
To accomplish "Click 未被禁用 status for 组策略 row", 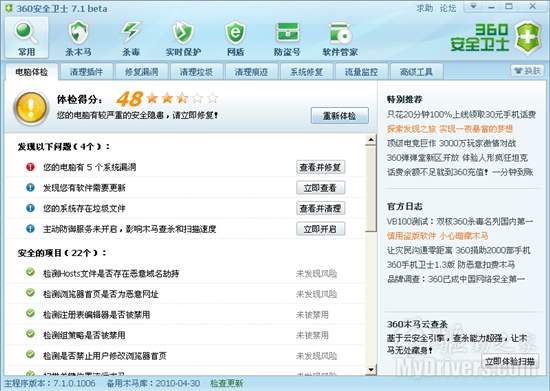I will (x=312, y=336).
